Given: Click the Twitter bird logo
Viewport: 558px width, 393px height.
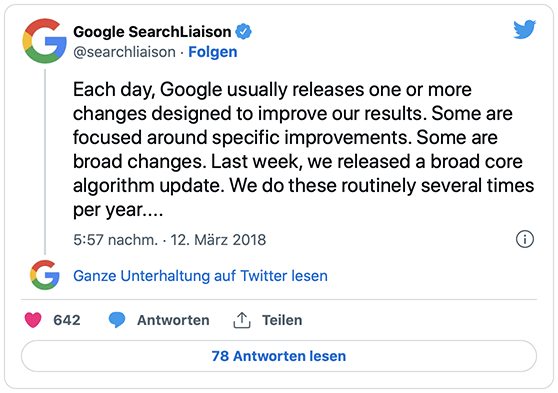Looking at the screenshot, I should pyautogui.click(x=525, y=29).
